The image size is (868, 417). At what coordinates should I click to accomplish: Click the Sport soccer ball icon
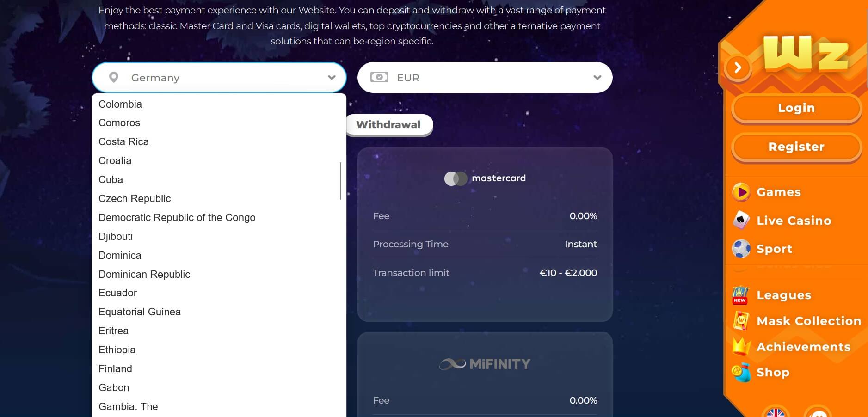click(741, 249)
